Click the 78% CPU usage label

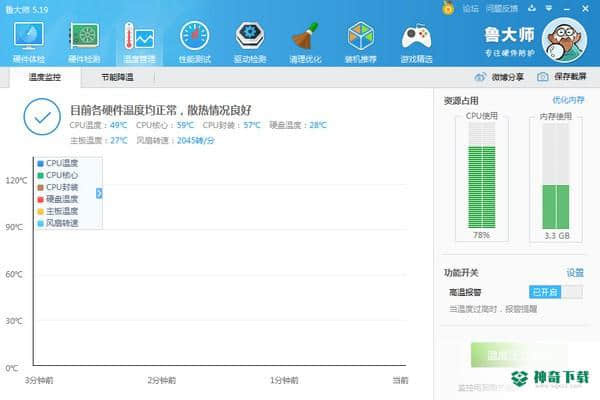[x=481, y=235]
